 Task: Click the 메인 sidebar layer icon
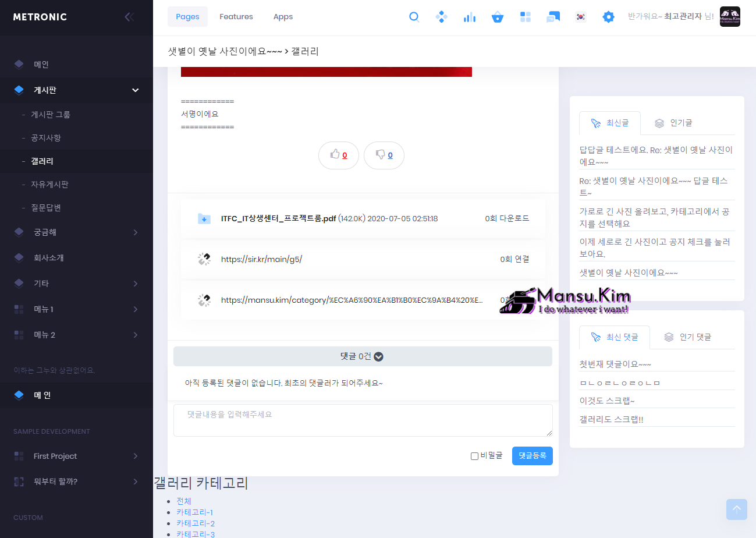click(x=19, y=65)
